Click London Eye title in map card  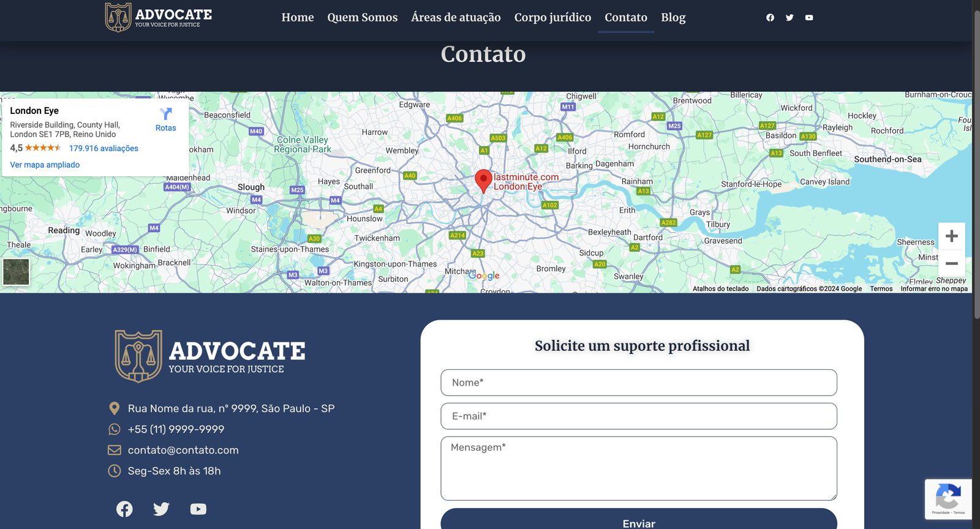pyautogui.click(x=34, y=111)
